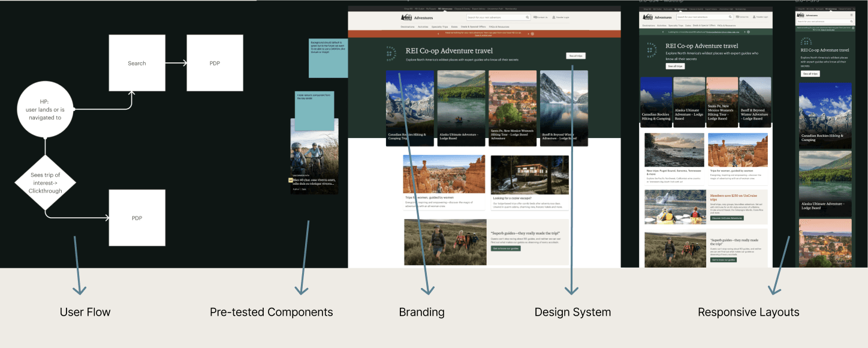Select the lower PDP box in flow diagram

coord(137,218)
